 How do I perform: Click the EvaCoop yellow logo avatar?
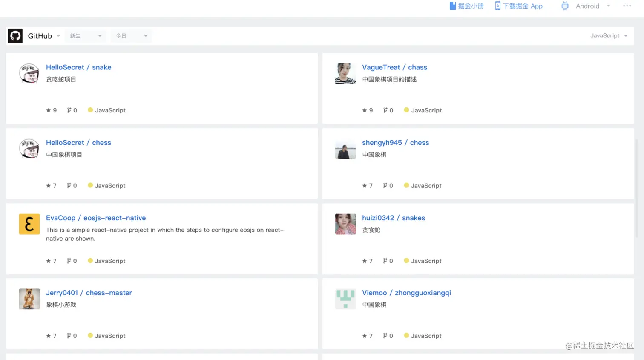[29, 224]
